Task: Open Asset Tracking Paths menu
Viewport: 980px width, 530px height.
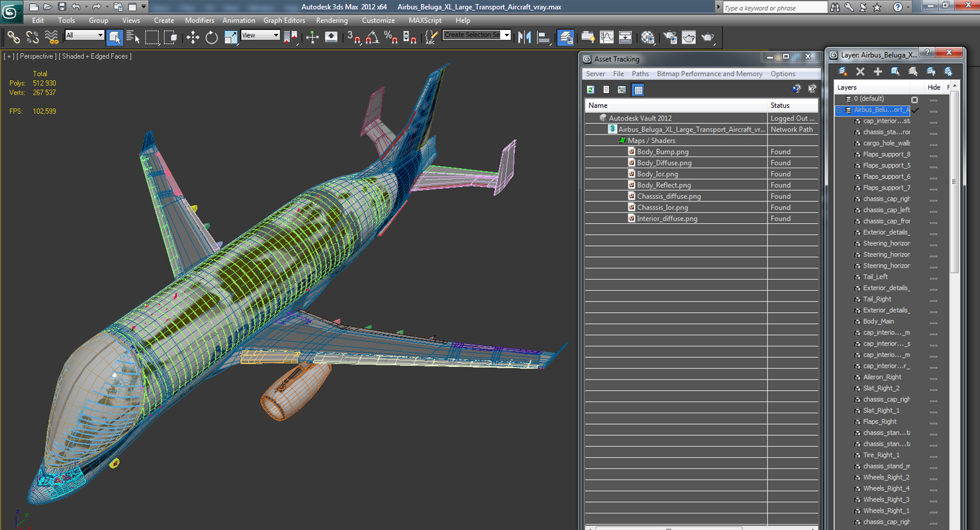Action: coord(640,74)
